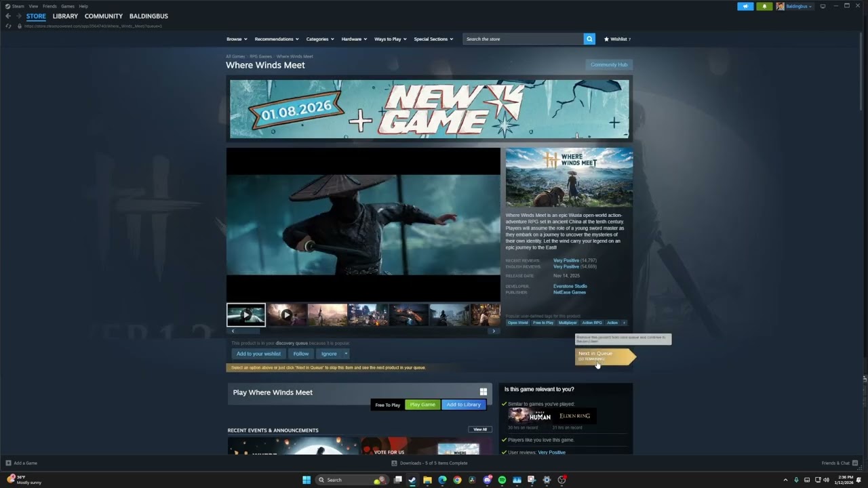868x488 pixels.
Task: Click View All announcements
Action: [480, 430]
